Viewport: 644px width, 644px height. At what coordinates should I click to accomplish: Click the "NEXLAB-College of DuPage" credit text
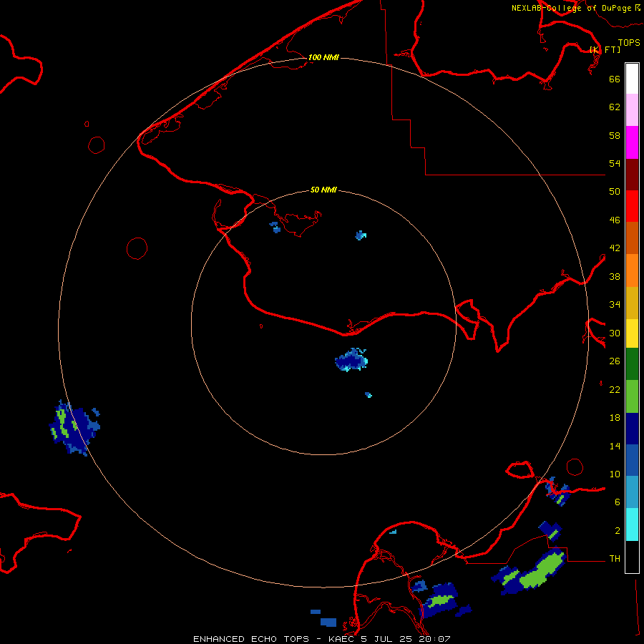(571, 8)
